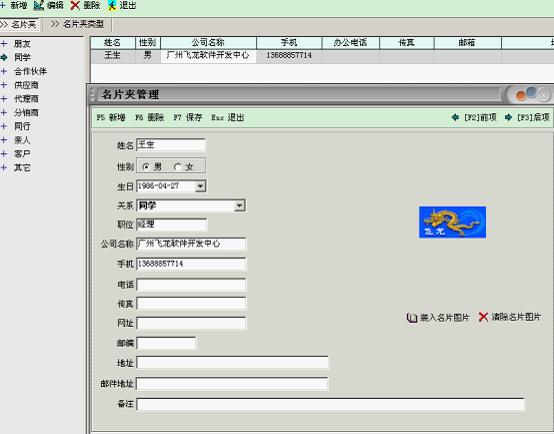The width and height of the screenshot is (554, 434).
Task: Click F7 保存 to save the card
Action: (188, 117)
